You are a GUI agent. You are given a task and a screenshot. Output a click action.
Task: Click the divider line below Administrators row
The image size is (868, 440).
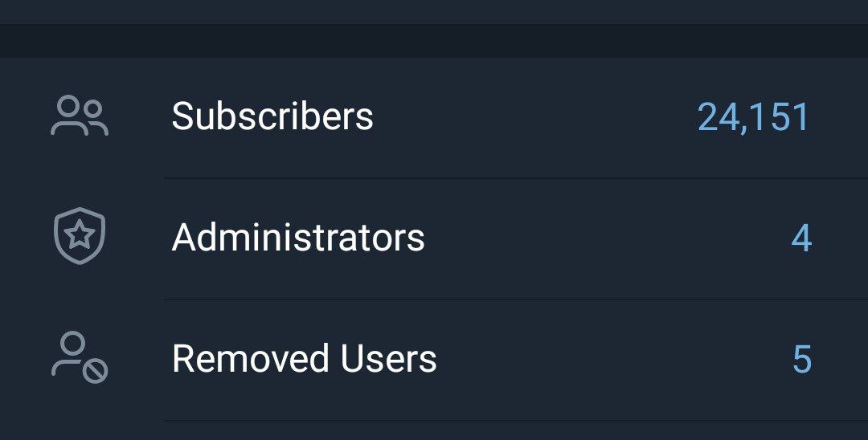514,299
